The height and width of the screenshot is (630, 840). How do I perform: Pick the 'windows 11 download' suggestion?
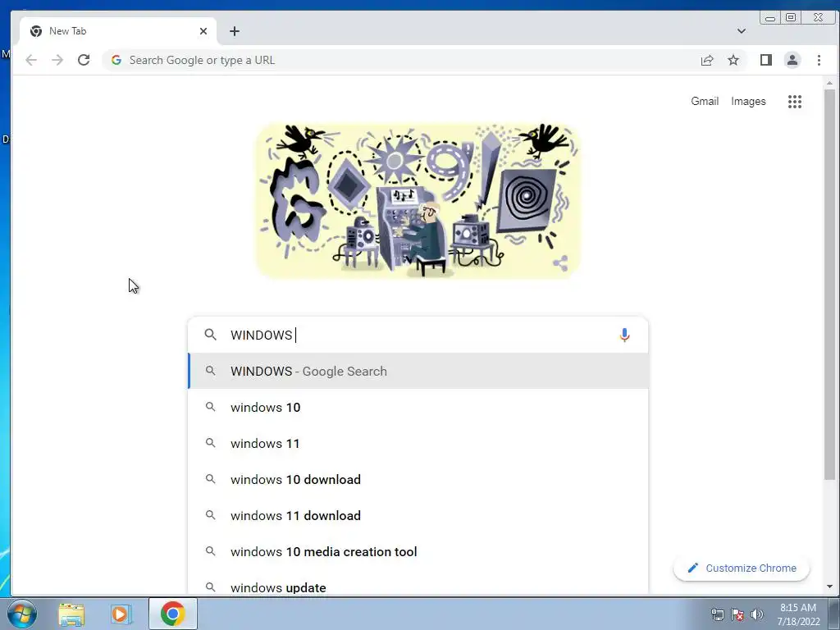pyautogui.click(x=418, y=515)
